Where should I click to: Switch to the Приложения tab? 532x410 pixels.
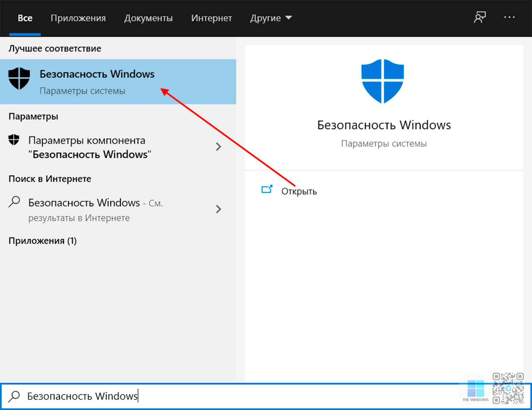click(x=78, y=18)
